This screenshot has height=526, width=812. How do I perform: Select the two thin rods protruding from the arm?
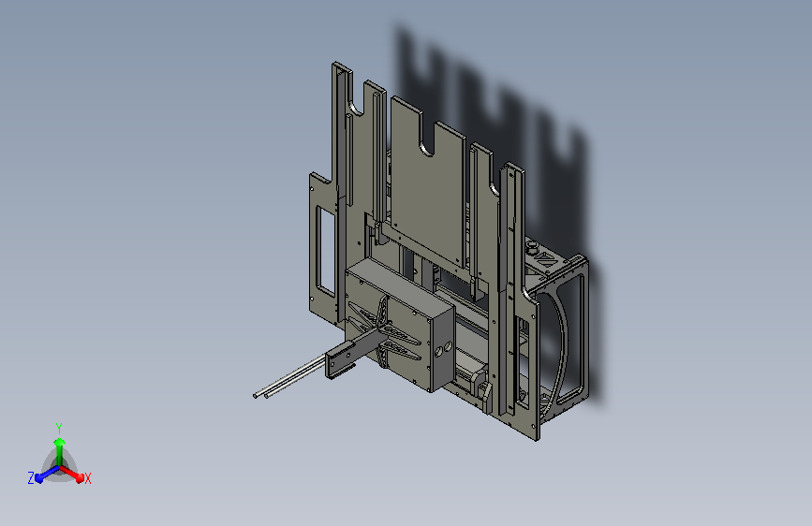(288, 377)
